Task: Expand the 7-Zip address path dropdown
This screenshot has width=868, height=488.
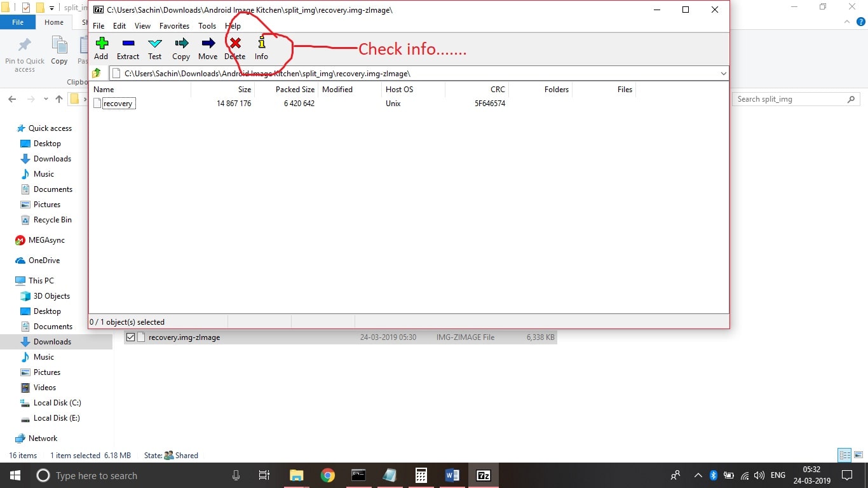Action: pos(723,74)
